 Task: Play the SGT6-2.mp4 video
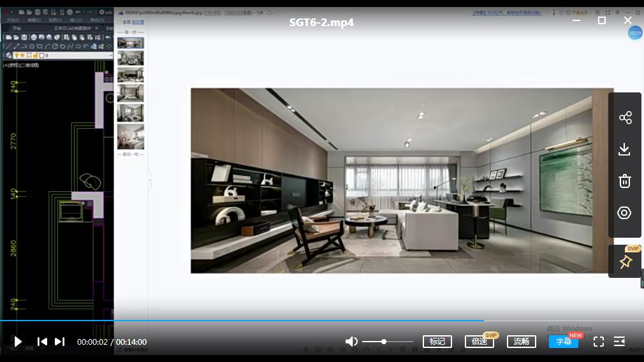click(18, 342)
